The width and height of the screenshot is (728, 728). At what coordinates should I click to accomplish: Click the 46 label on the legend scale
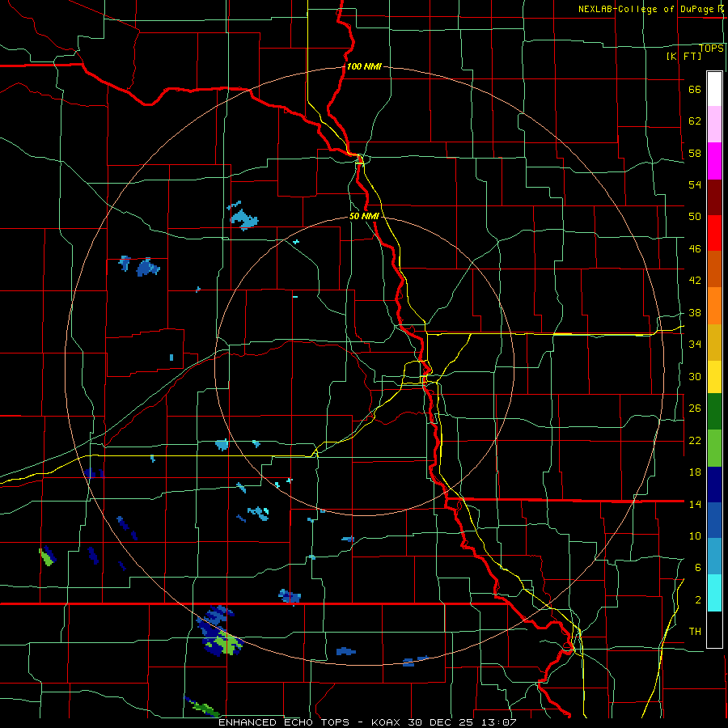[x=695, y=249]
